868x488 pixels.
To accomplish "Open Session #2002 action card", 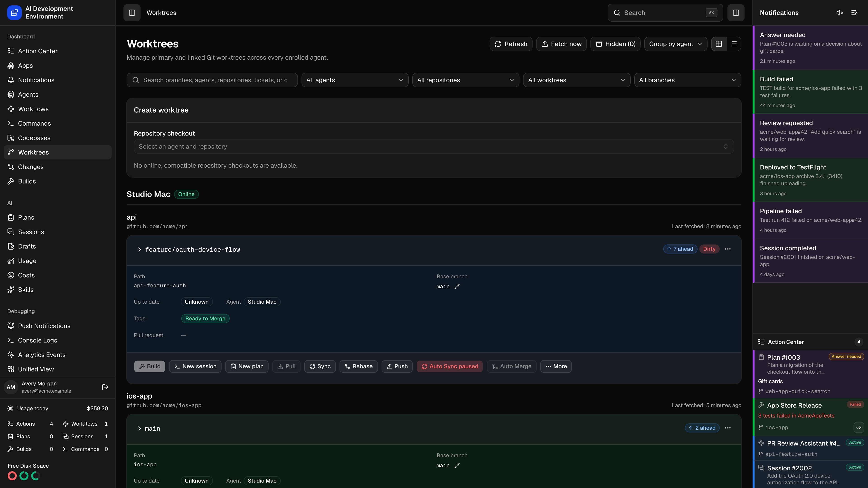I will point(810,474).
